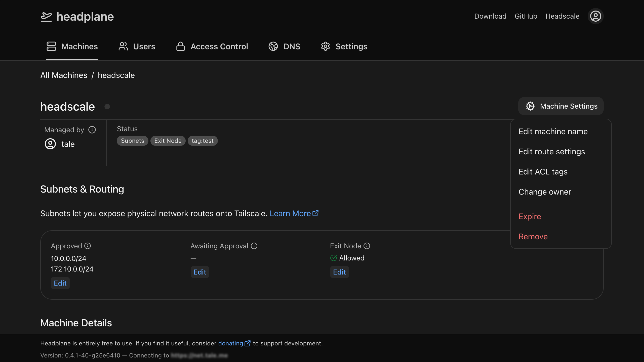The image size is (644, 362).
Task: Select Edit machine name from menu
Action: [x=553, y=131]
